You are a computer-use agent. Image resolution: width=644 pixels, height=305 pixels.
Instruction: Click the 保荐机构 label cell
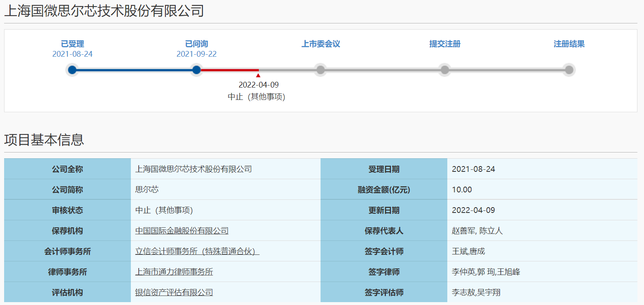pyautogui.click(x=67, y=231)
